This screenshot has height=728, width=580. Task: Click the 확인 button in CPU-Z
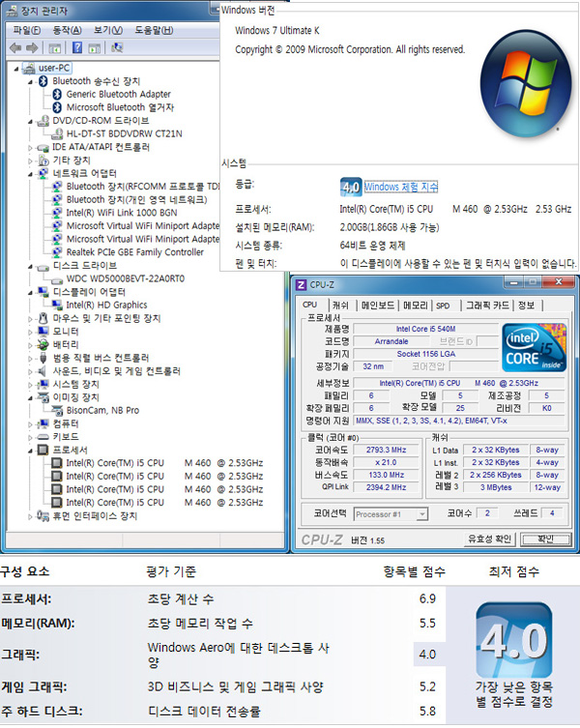point(545,539)
